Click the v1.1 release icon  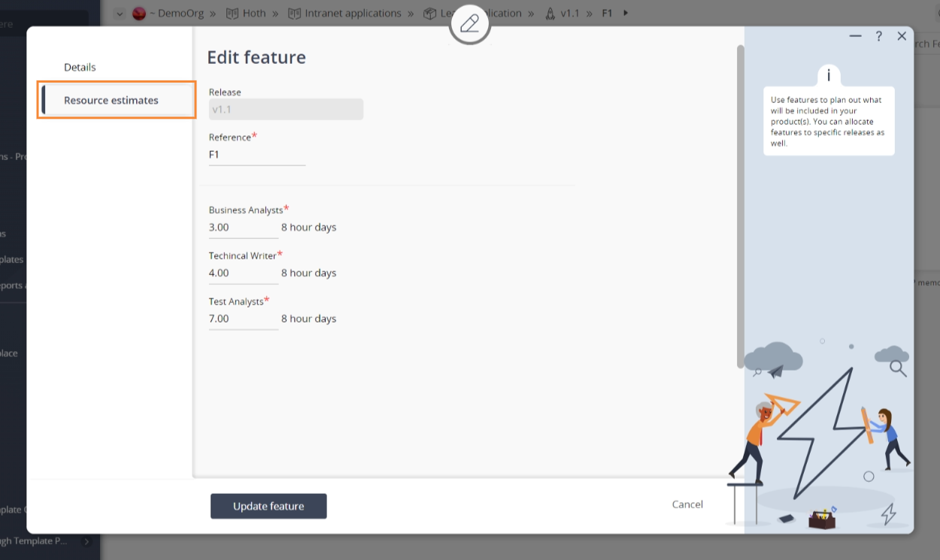pyautogui.click(x=551, y=13)
